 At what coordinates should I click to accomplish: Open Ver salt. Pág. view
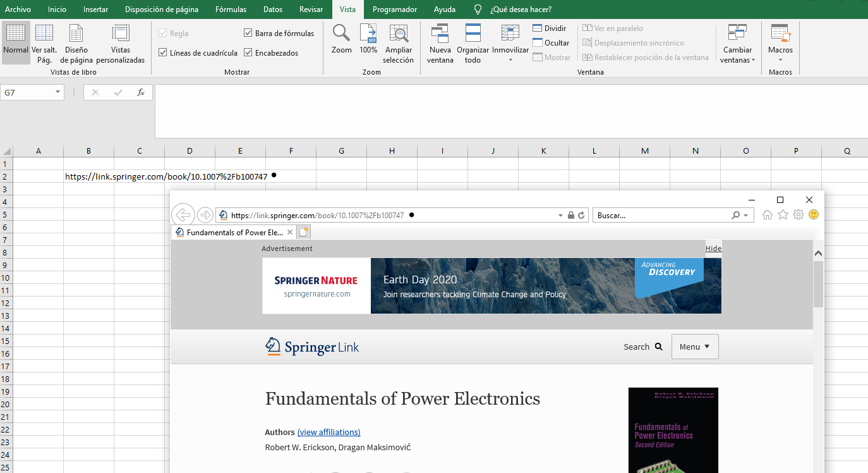tap(44, 42)
